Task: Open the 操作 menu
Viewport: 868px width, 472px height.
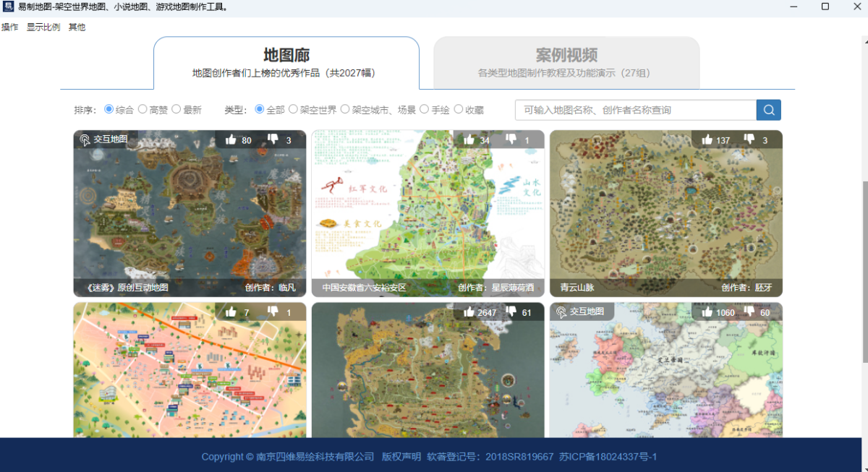Action: (x=10, y=27)
